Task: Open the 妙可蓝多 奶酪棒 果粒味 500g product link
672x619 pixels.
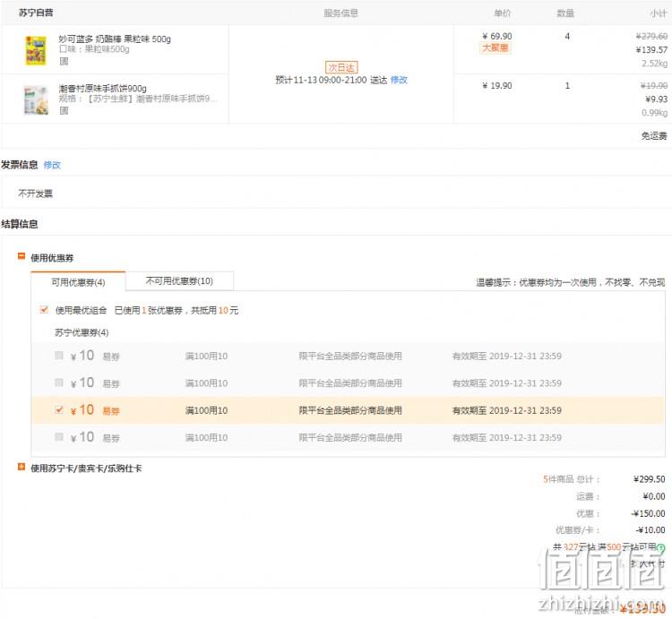Action: pyautogui.click(x=115, y=39)
